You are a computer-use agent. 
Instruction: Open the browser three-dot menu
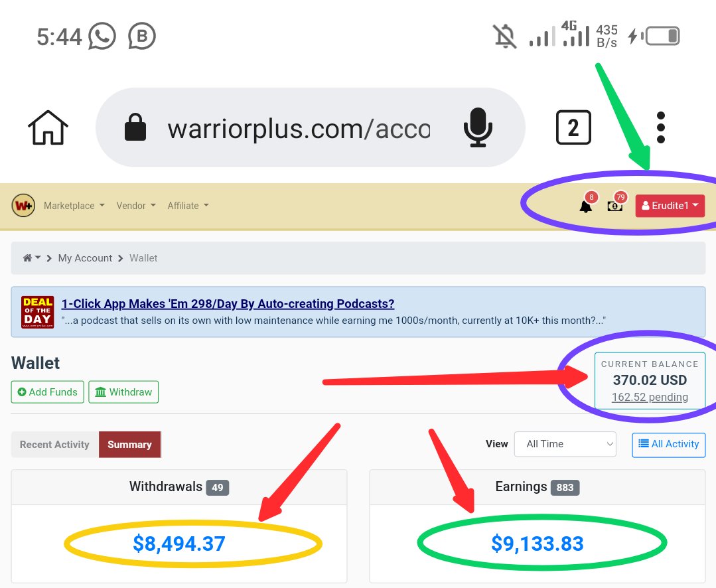click(x=661, y=127)
